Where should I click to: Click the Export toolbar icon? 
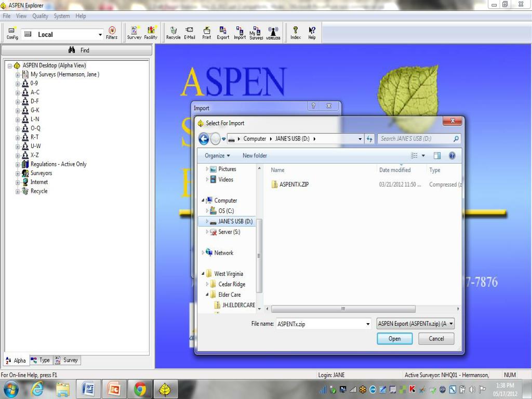tap(223, 33)
